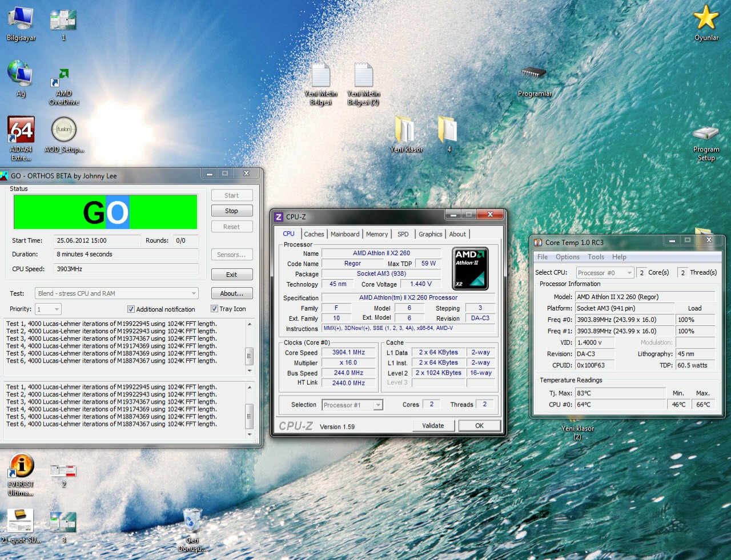
Task: Click Exit button in ORTHOS
Action: [x=231, y=275]
